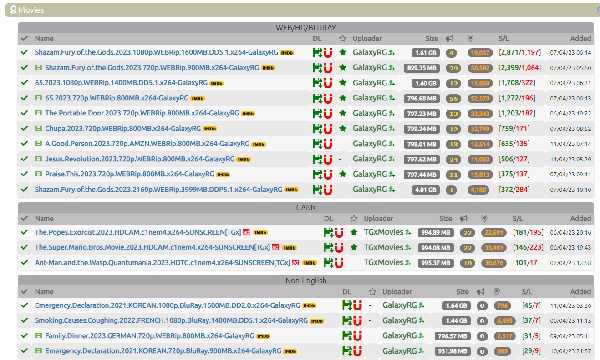Download torrent file for Shazam 2160p WEBRip

(317, 189)
